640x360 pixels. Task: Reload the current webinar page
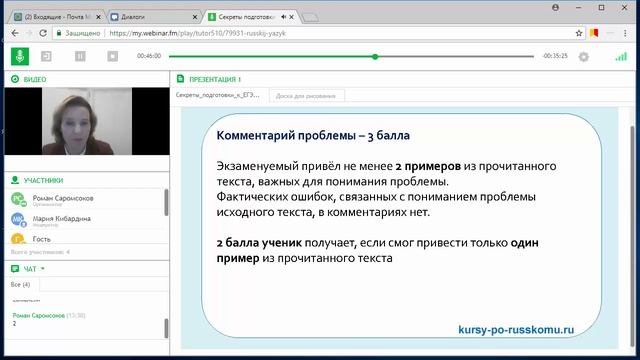[43, 33]
